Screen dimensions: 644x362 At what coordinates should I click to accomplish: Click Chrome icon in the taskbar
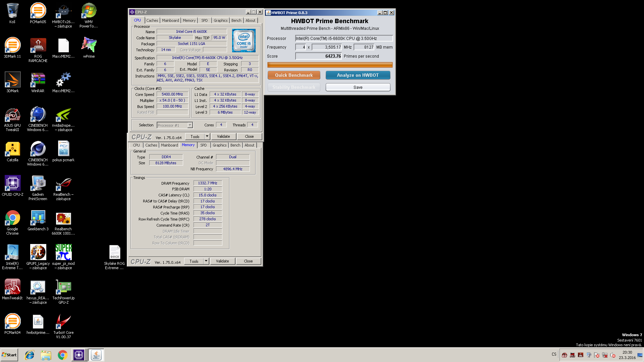(62, 355)
